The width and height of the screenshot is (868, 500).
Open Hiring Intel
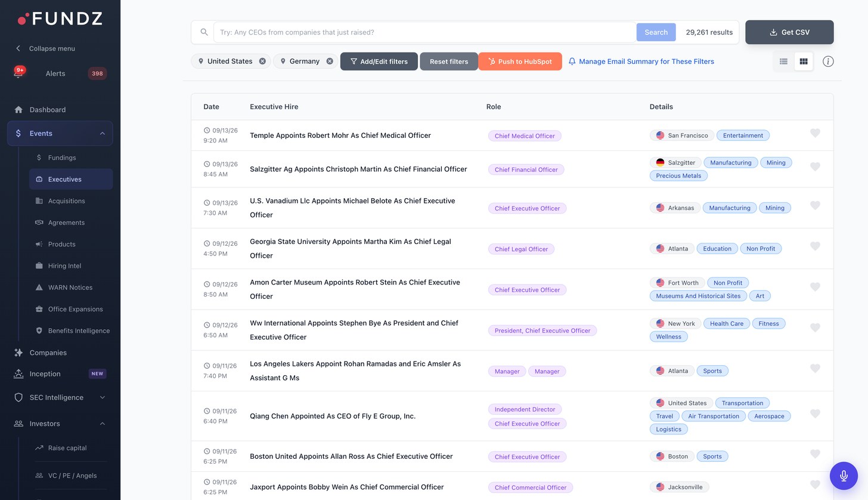(64, 266)
